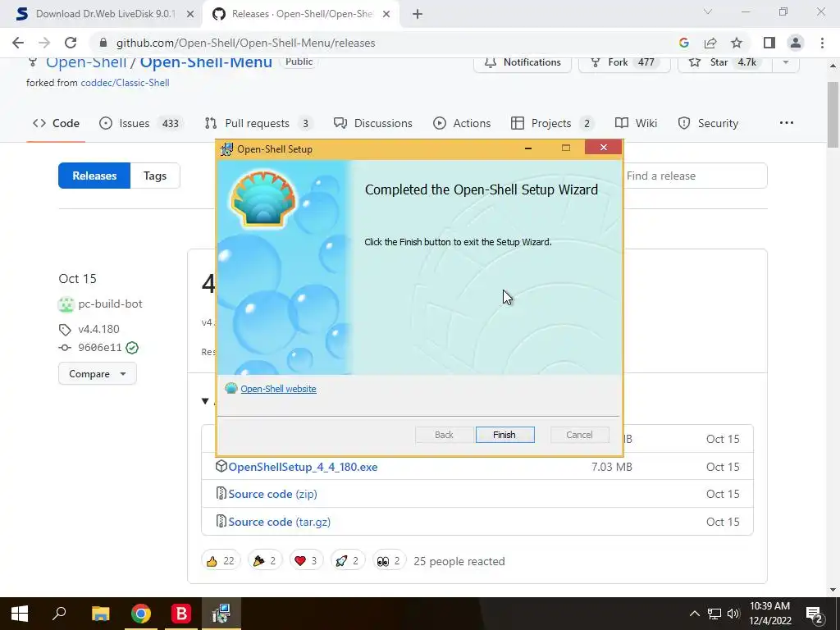Download Source code (zip)

click(272, 494)
